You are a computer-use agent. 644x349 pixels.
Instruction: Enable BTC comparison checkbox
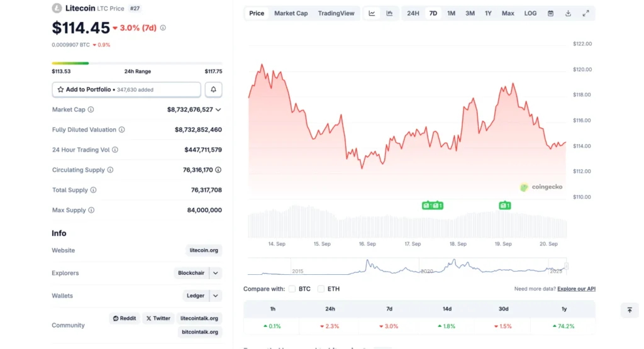click(292, 289)
